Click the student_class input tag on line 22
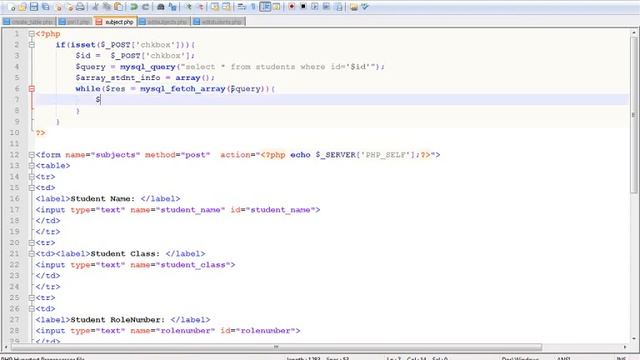The image size is (640, 360). (135, 265)
